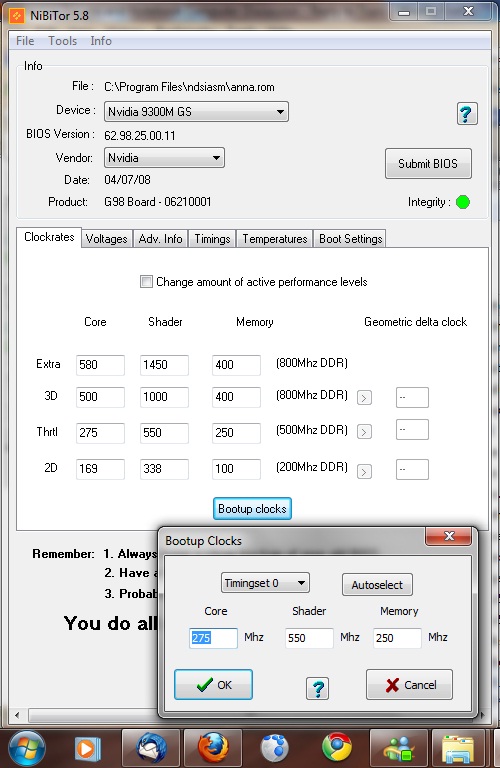Click BIOS Version text 62.98.25.00.11
500x768 pixels.
point(140,136)
